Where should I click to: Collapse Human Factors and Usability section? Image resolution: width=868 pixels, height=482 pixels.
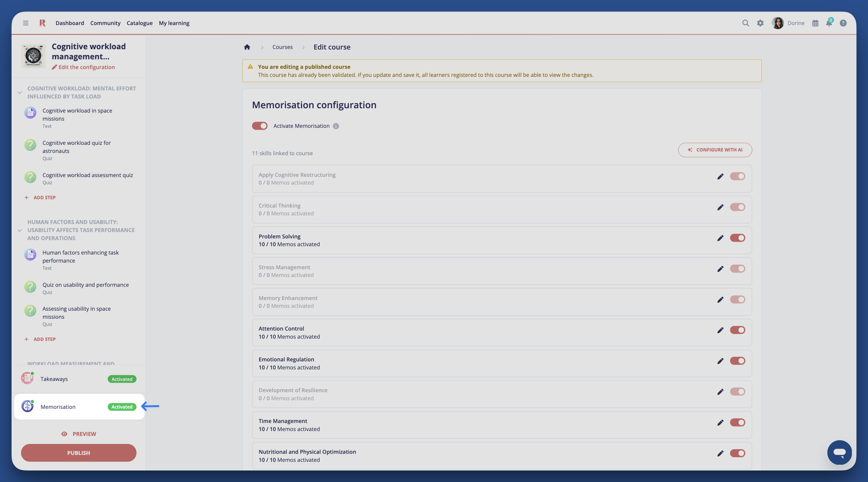pos(20,230)
